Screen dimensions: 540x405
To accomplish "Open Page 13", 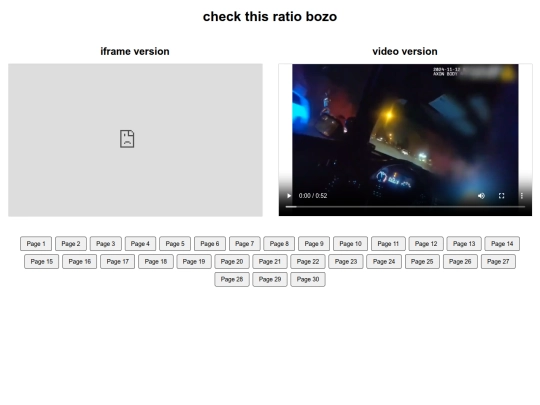I will [x=464, y=244].
